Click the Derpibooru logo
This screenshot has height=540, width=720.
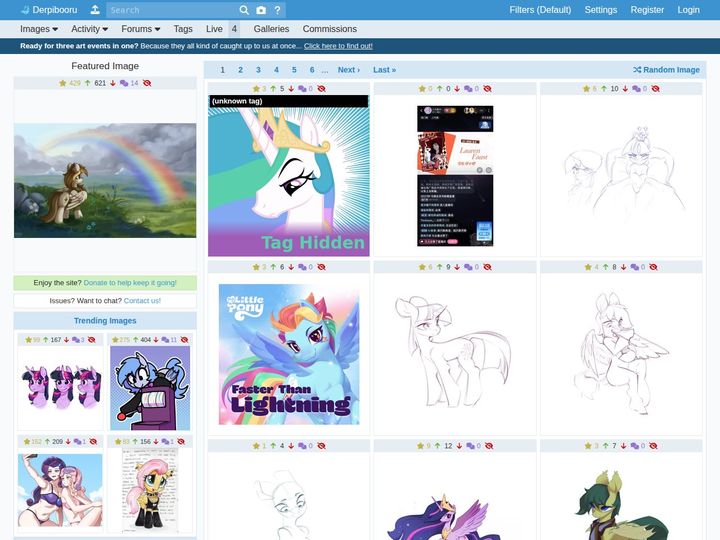pos(50,10)
